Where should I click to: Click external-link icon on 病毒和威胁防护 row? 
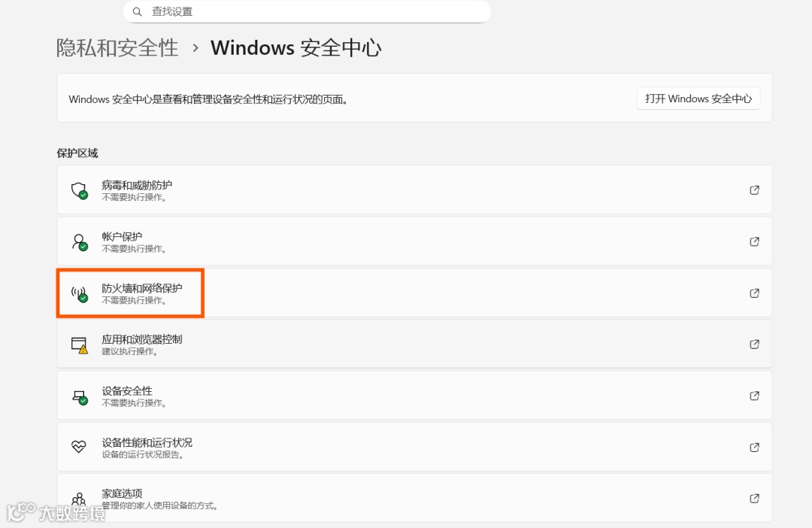(x=755, y=190)
